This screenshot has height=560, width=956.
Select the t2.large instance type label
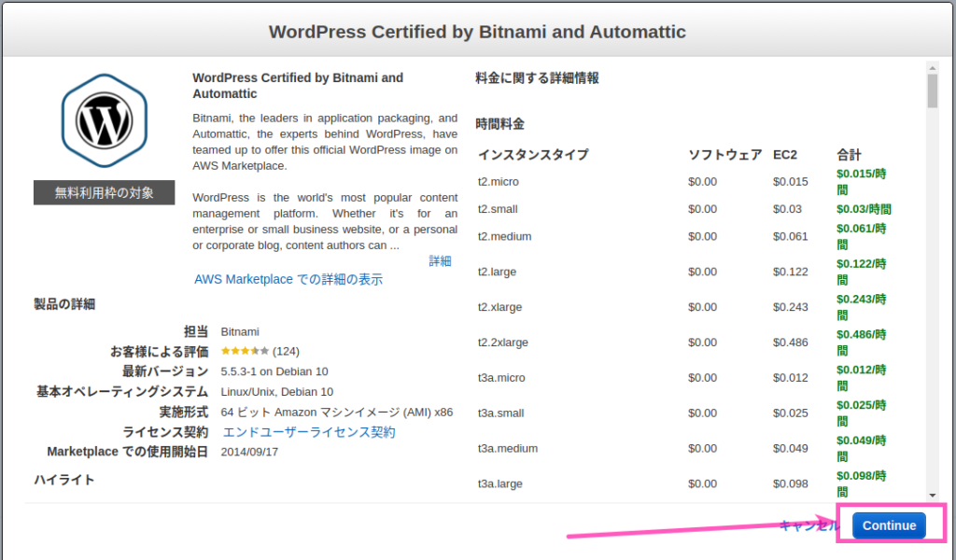497,272
